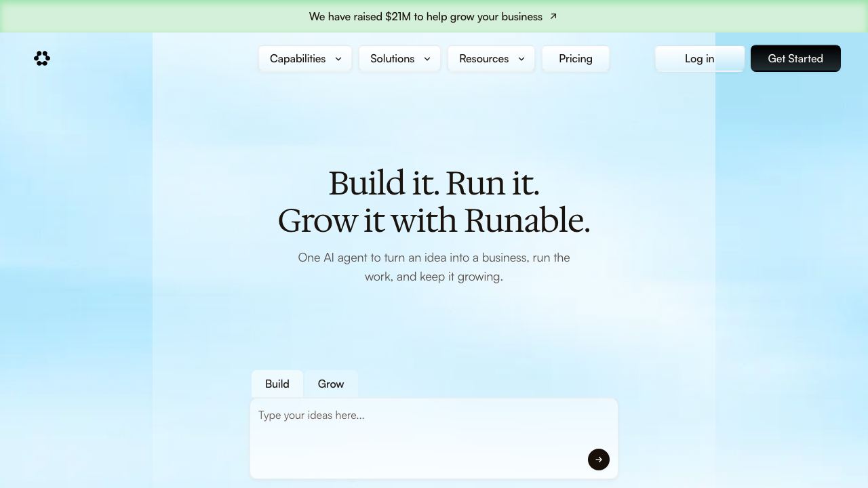Viewport: 868px width, 488px height.
Task: Click the Get Started button
Action: pyautogui.click(x=795, y=58)
